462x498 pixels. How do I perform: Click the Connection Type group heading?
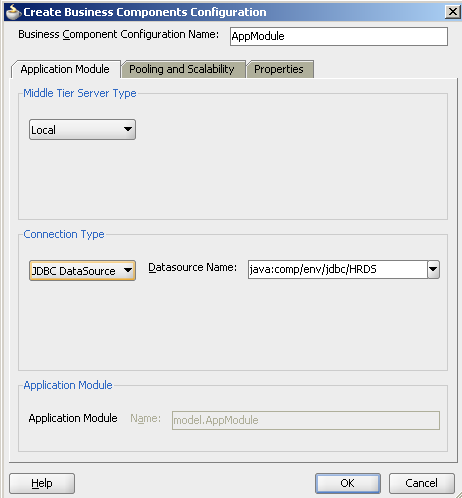pos(64,234)
